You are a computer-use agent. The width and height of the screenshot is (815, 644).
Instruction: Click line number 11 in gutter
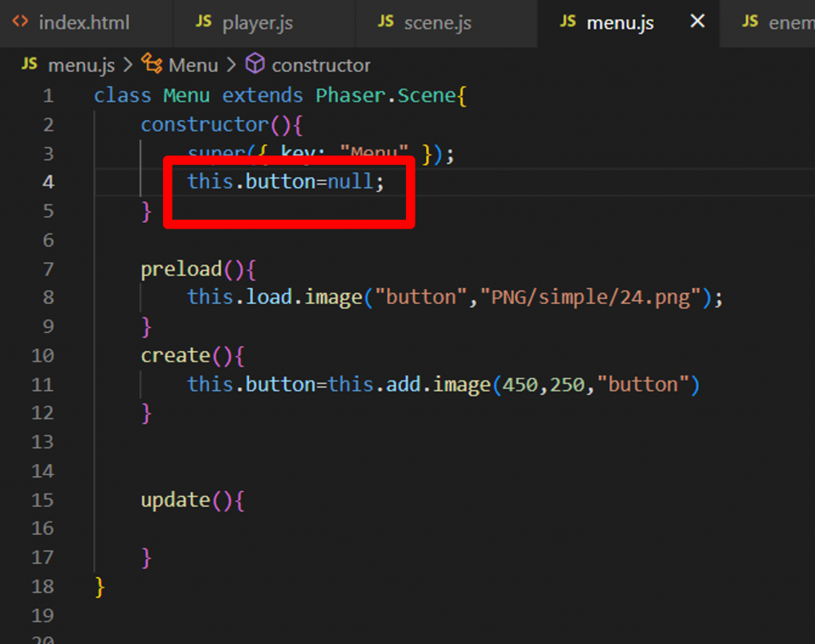click(x=43, y=385)
